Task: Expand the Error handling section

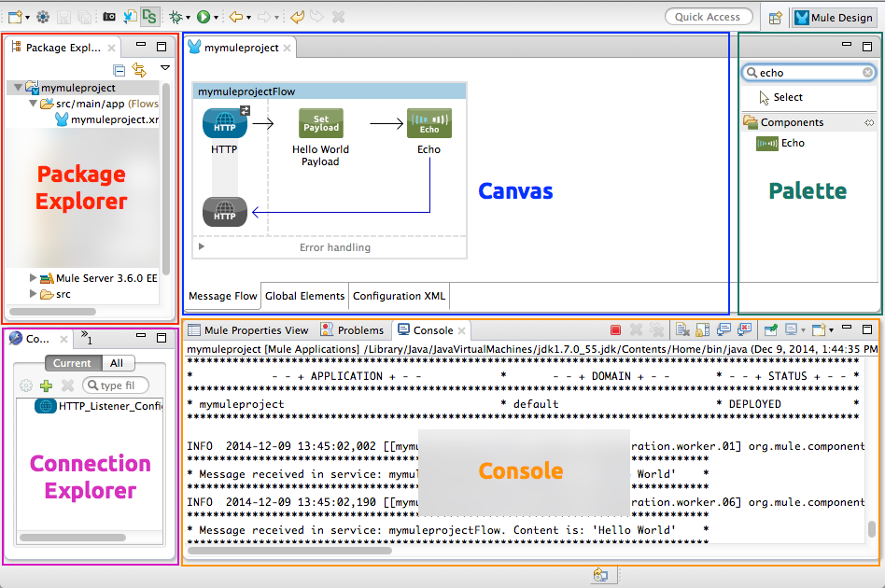Action: pos(201,247)
